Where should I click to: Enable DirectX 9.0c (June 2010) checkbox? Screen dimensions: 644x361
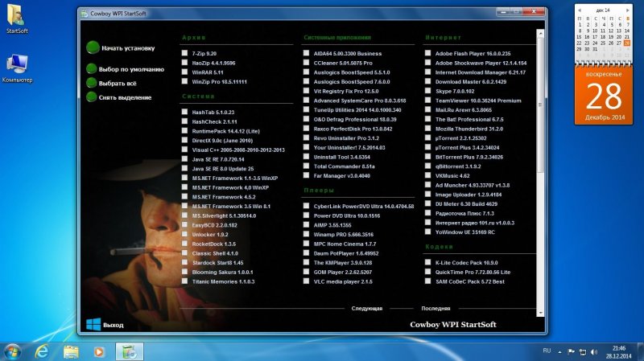click(184, 140)
